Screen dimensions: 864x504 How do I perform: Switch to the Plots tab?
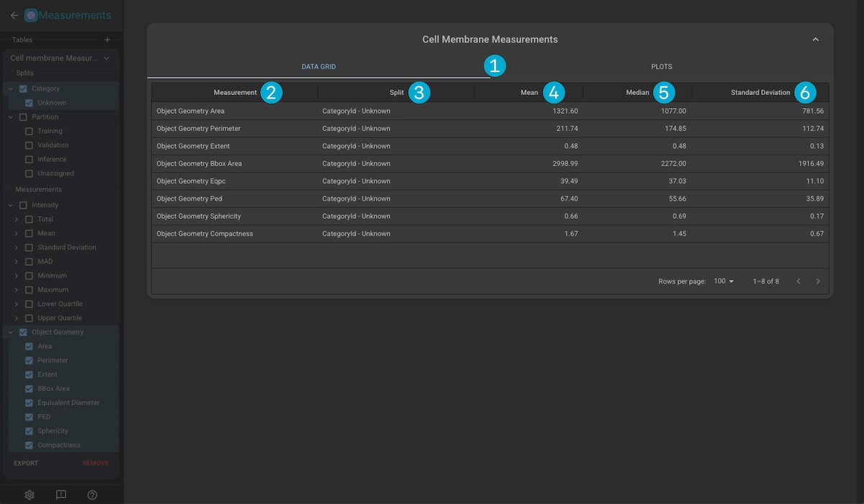661,67
